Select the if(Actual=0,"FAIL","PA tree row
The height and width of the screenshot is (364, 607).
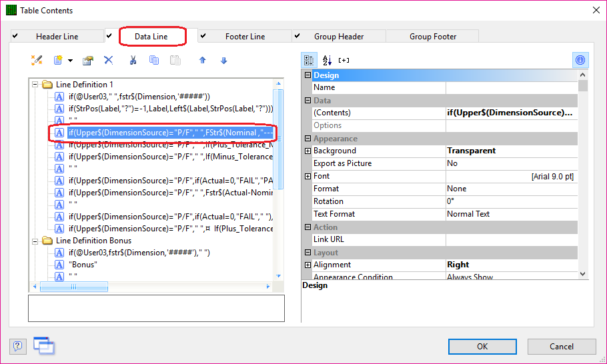[x=171, y=181]
